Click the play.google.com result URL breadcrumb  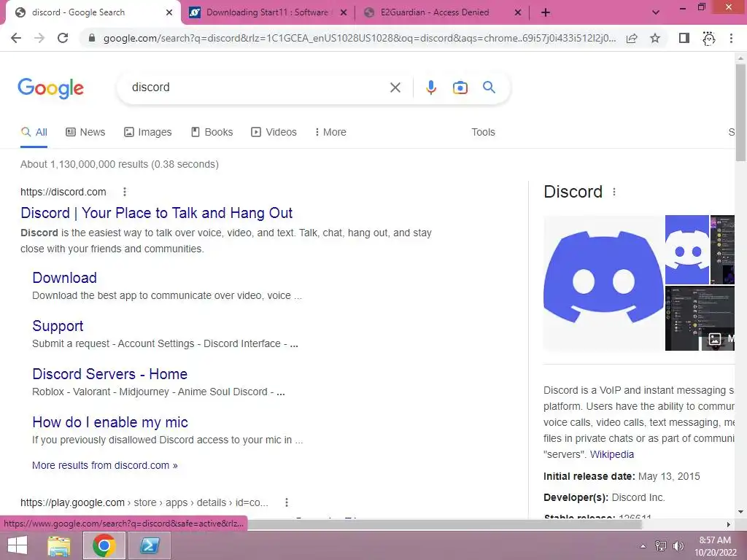pyautogui.click(x=144, y=502)
